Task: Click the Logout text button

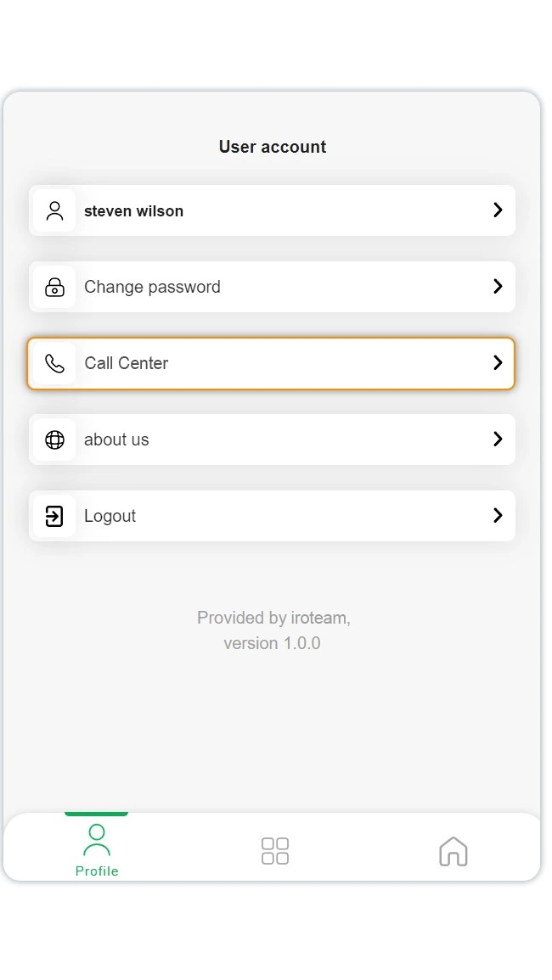Action: [110, 516]
